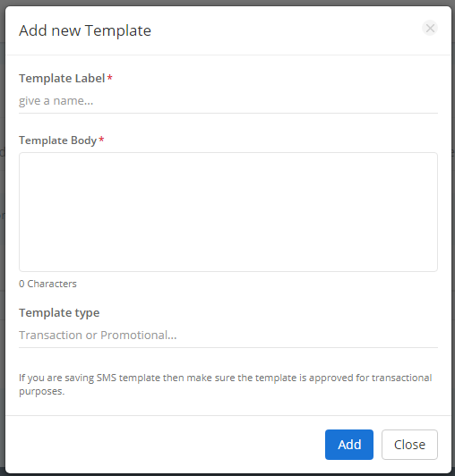Select the 'Transaction or Promotional...' placeholder
This screenshot has width=455, height=476.
(98, 336)
